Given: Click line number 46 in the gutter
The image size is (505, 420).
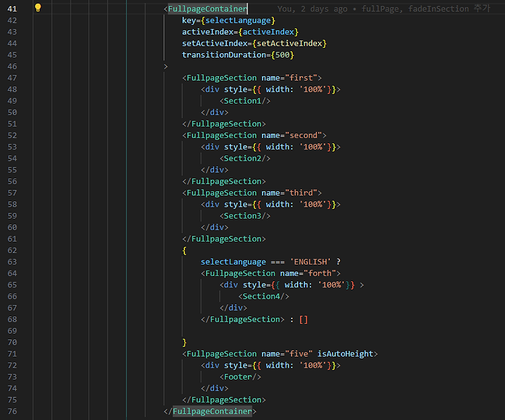Looking at the screenshot, I should tap(12, 67).
